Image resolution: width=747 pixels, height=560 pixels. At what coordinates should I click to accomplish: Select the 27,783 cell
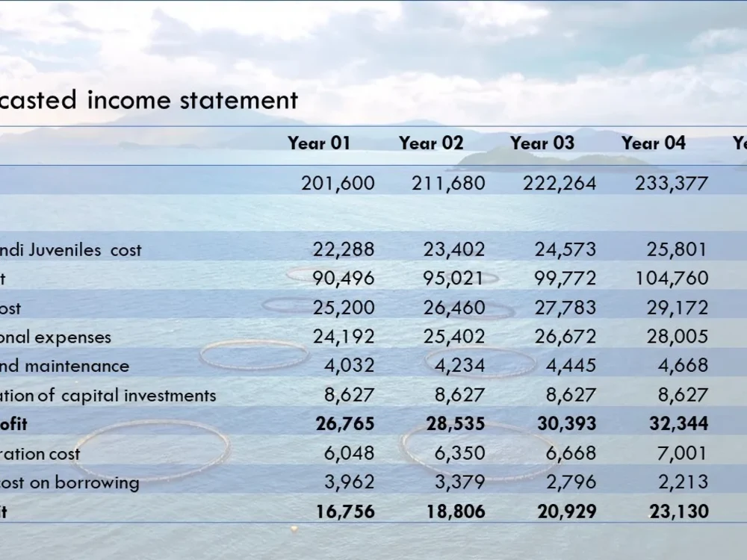point(565,308)
